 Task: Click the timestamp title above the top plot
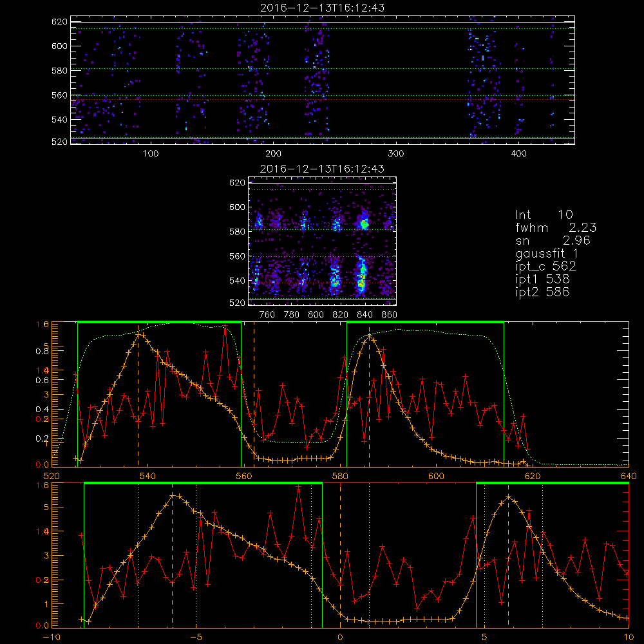click(x=323, y=8)
